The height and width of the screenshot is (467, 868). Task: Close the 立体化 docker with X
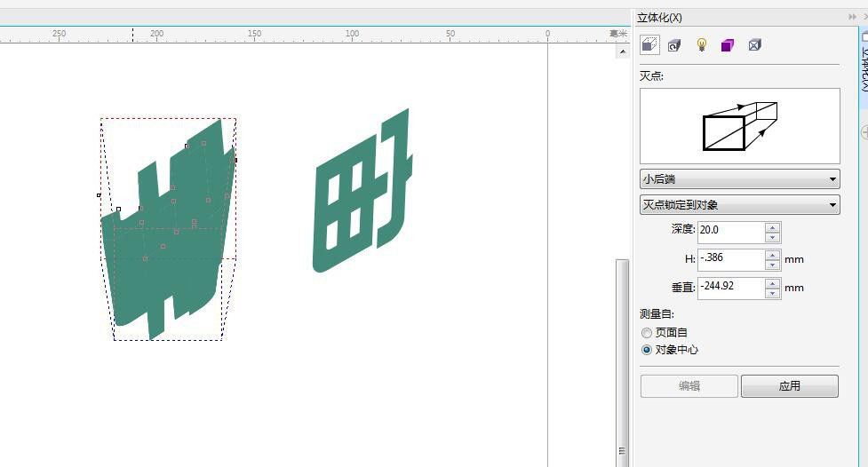pos(864,17)
